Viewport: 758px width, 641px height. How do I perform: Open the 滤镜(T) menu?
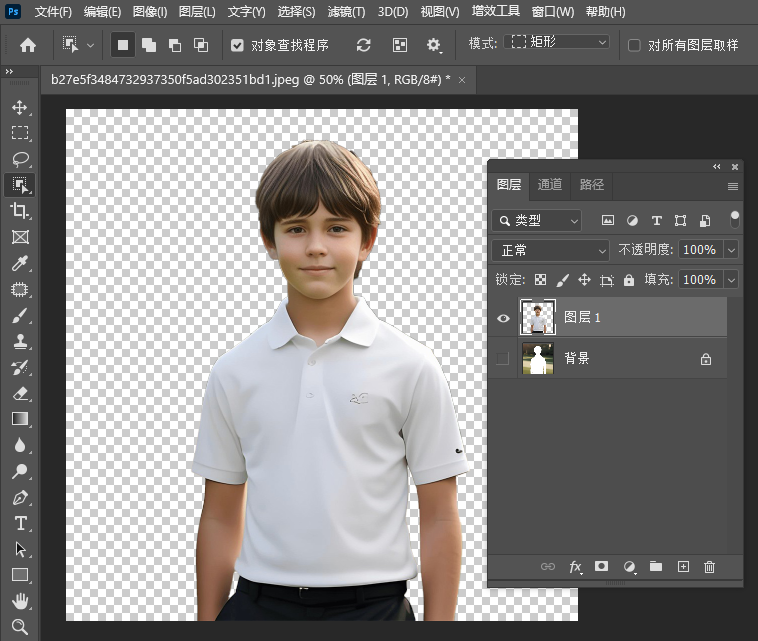pyautogui.click(x=346, y=12)
